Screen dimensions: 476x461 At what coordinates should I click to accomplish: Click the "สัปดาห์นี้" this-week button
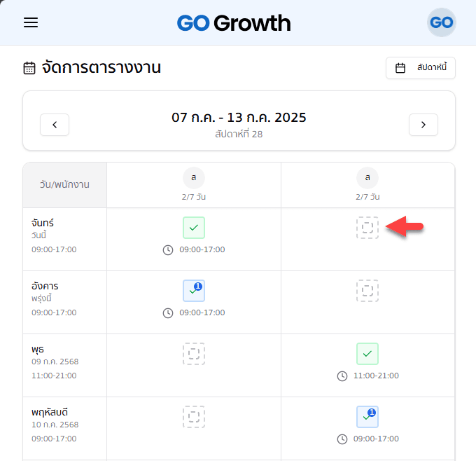421,68
